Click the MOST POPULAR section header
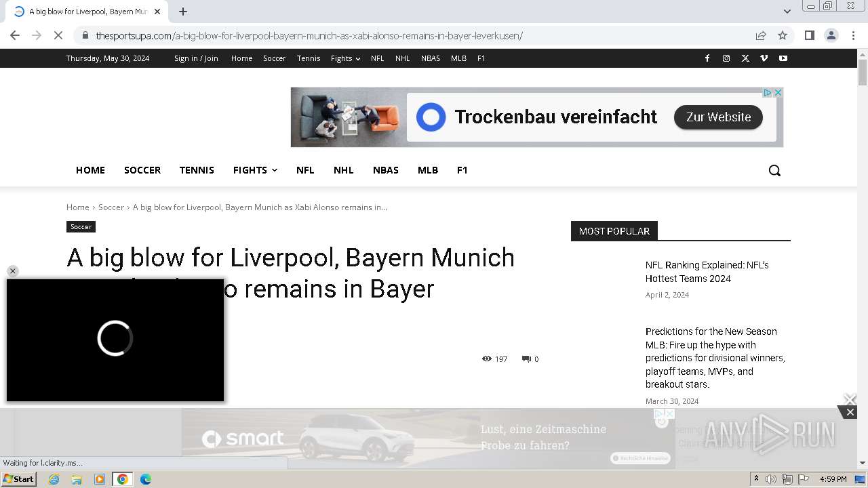 (614, 231)
